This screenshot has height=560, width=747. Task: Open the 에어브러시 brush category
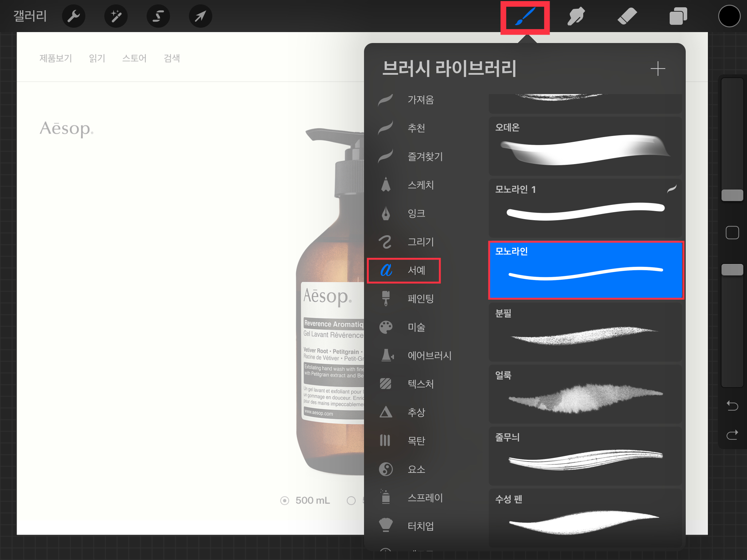[x=429, y=355]
